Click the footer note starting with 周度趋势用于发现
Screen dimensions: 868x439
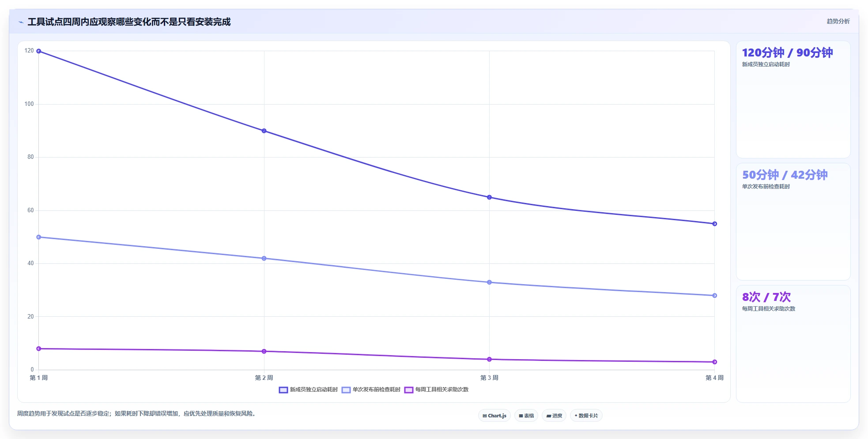click(x=137, y=413)
